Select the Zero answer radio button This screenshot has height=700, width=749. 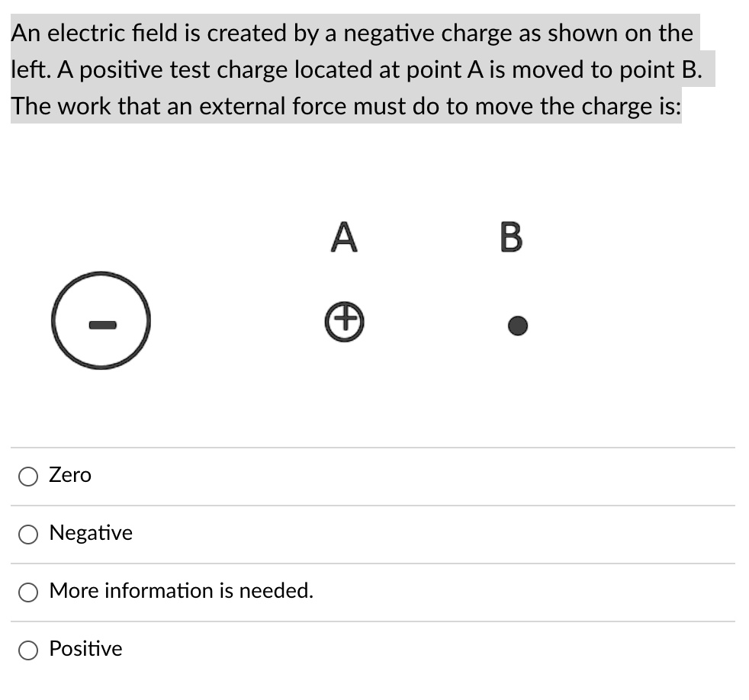(28, 476)
